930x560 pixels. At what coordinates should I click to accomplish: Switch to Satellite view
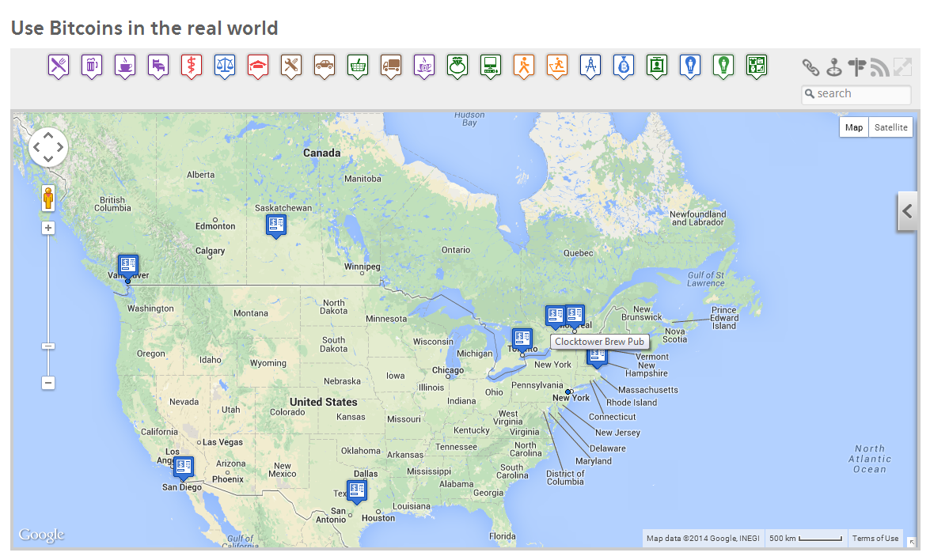point(890,127)
